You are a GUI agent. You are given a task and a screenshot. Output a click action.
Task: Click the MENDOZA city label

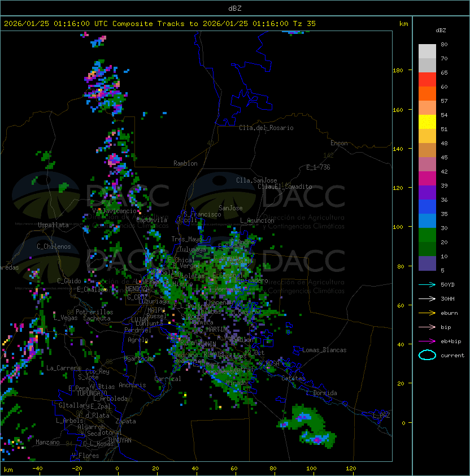coord(137,289)
